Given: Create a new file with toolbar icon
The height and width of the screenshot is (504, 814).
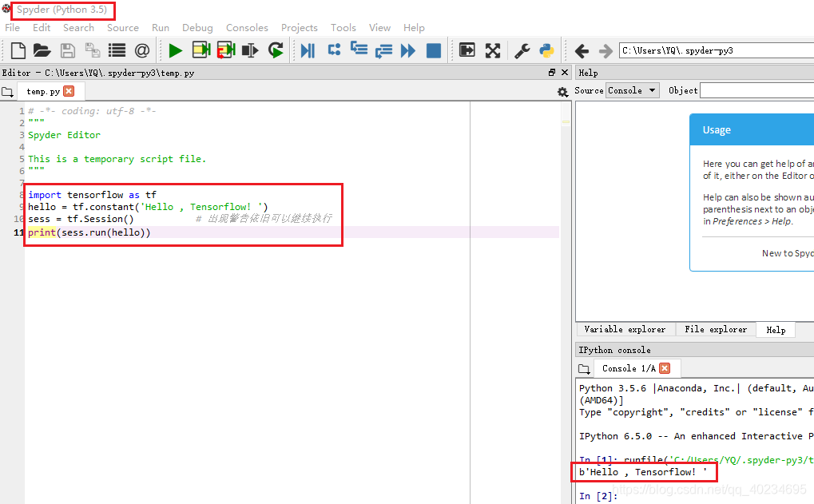Looking at the screenshot, I should [x=18, y=50].
